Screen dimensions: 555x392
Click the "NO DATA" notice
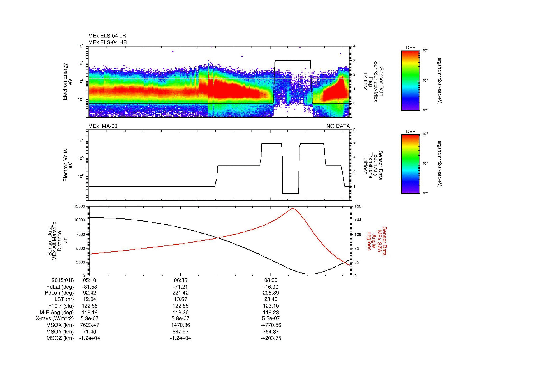click(338, 126)
